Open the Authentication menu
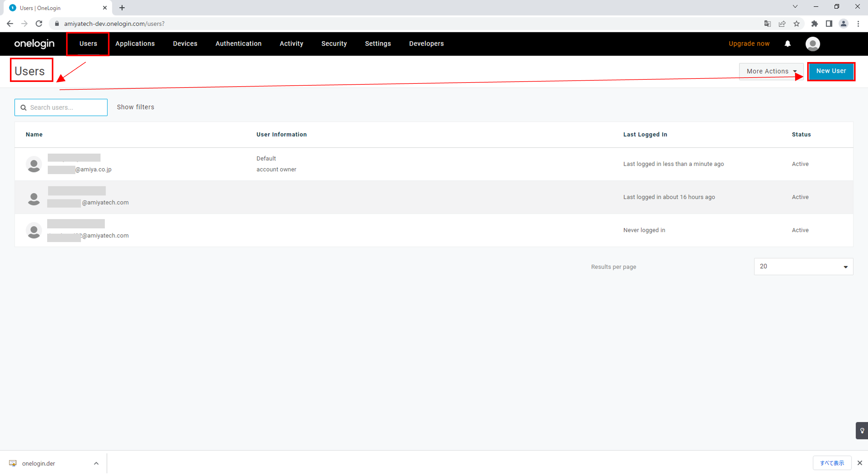Viewport: 868px width, 476px height. pos(238,43)
